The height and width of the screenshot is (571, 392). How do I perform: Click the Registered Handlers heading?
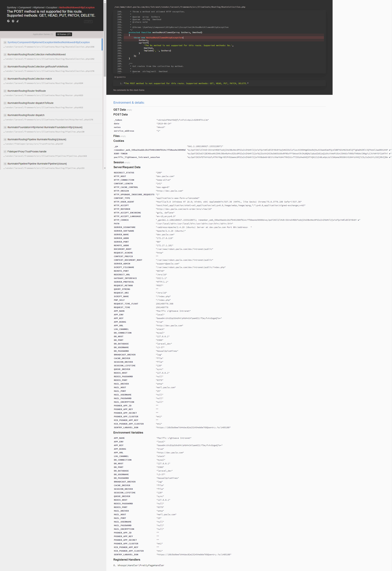127,560
